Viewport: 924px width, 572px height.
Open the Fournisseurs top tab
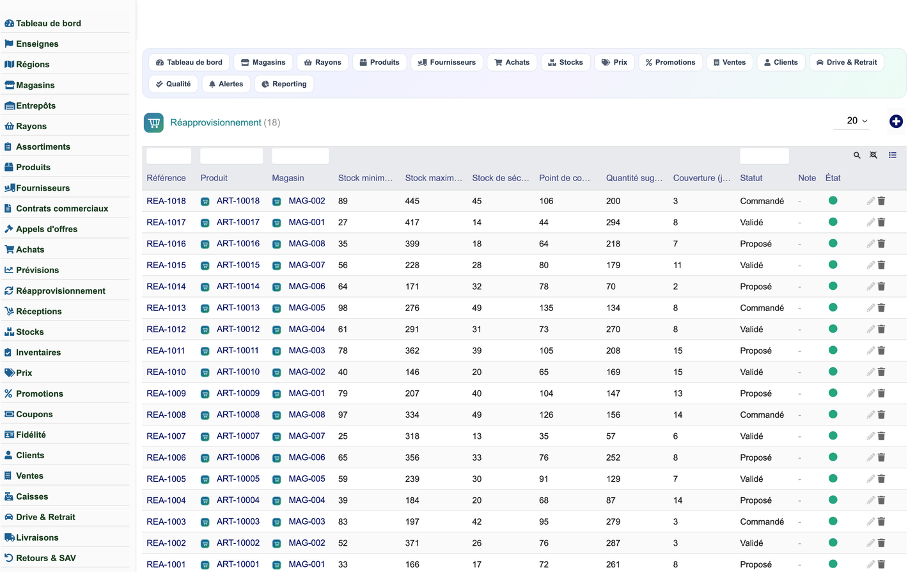point(447,62)
